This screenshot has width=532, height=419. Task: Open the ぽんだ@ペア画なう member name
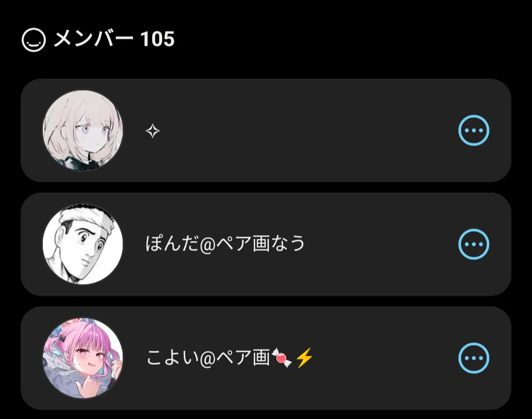225,244
